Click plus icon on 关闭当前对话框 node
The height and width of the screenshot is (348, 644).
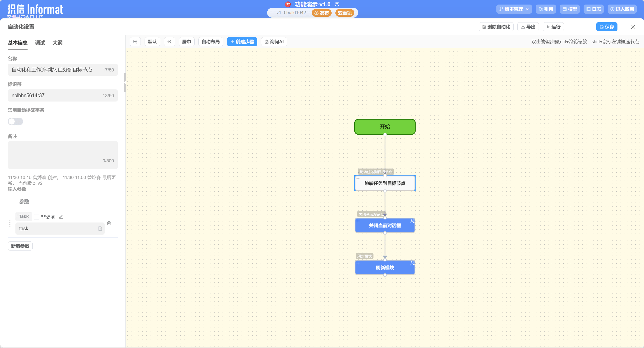click(x=358, y=221)
